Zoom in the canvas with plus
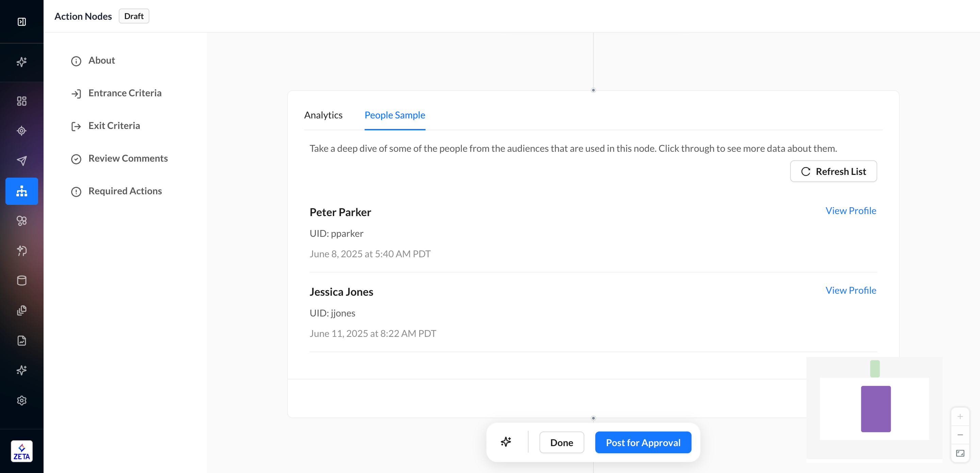Screen dimensions: 980x473 pos(960,417)
